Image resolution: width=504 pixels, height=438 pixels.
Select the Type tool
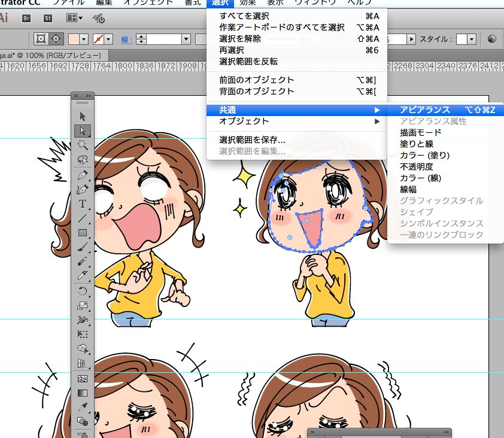click(83, 203)
